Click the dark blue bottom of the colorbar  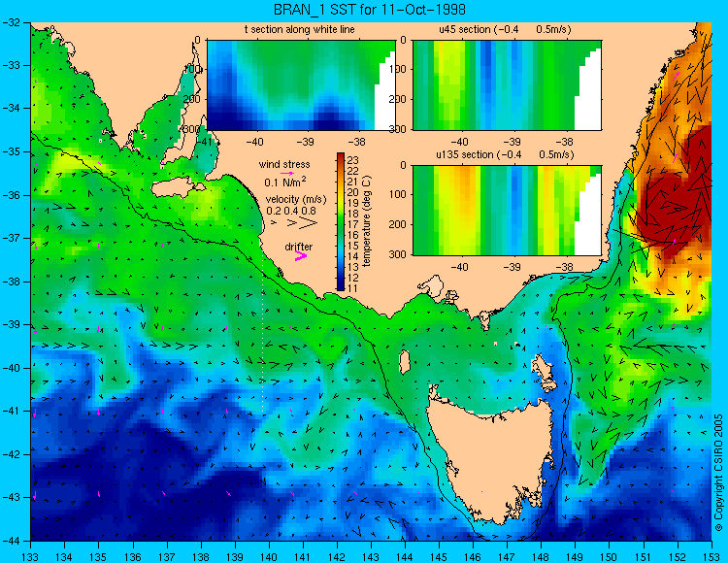341,287
